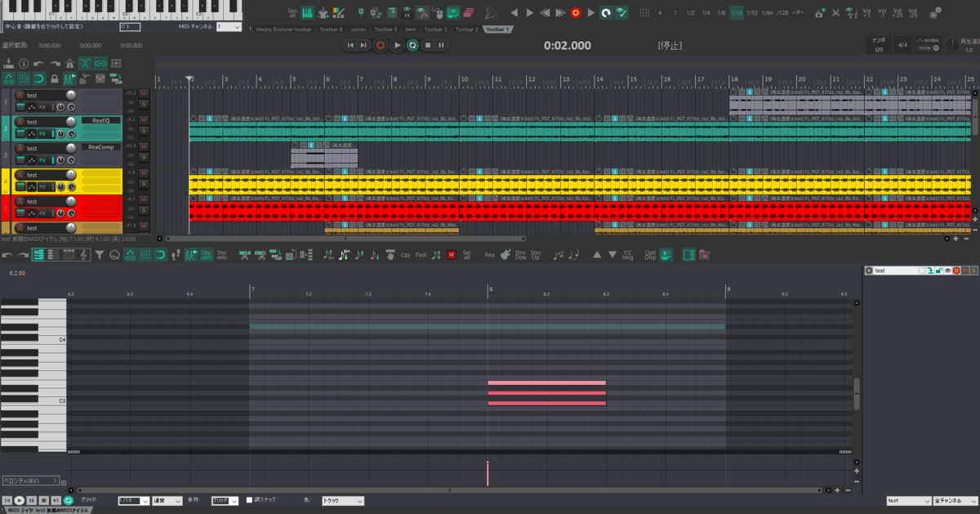Click the scissors split icon in Toolbar 1
Viewport: 980px width, 514px height.
click(835, 12)
